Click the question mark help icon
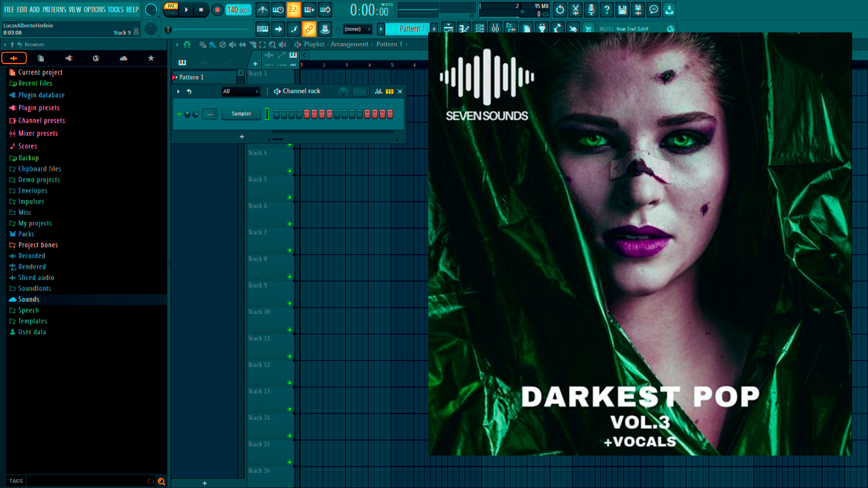This screenshot has width=868, height=488. tap(607, 10)
